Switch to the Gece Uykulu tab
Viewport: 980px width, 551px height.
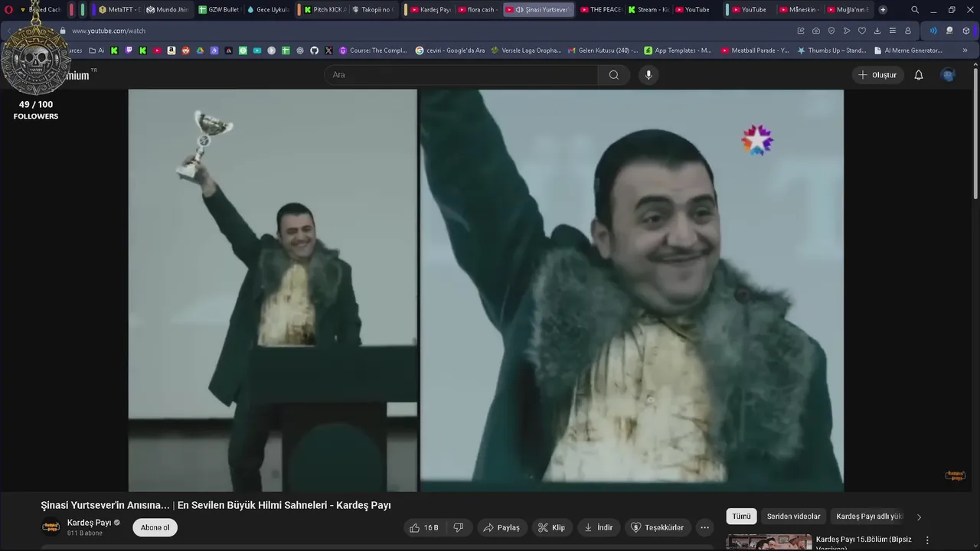(267, 10)
